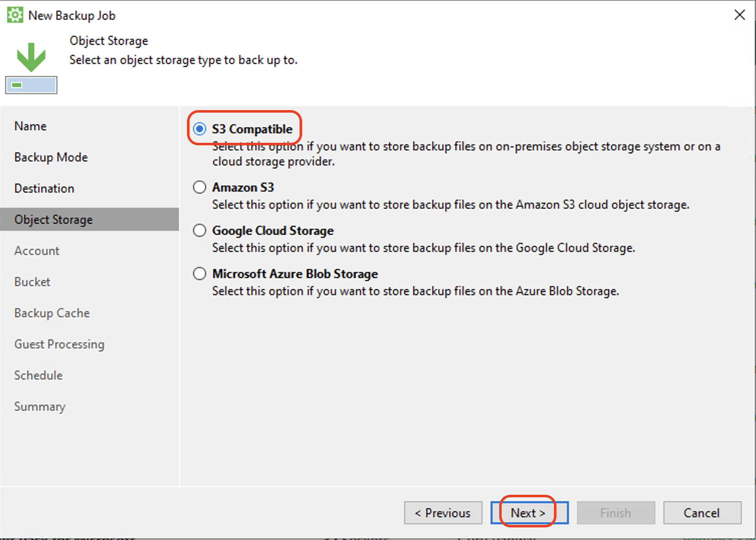Switch to the Destination step
756x540 pixels.
point(44,189)
